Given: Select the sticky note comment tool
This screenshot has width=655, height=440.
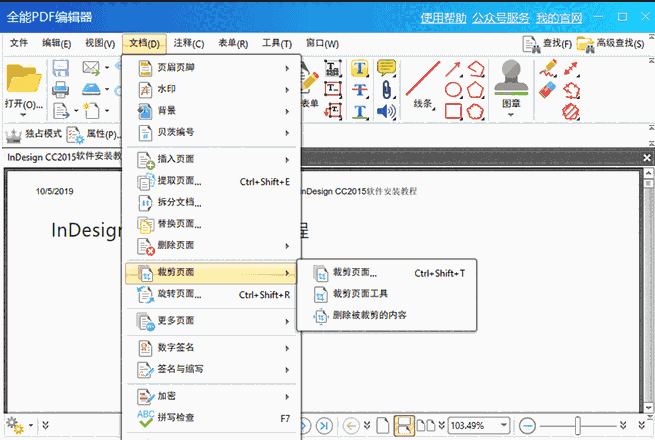Looking at the screenshot, I should tap(386, 67).
